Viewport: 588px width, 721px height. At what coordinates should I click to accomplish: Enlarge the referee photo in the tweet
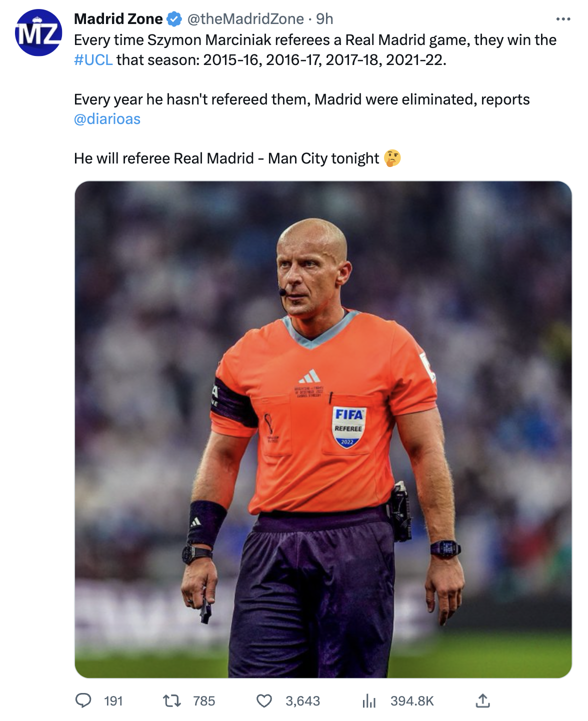pos(323,429)
